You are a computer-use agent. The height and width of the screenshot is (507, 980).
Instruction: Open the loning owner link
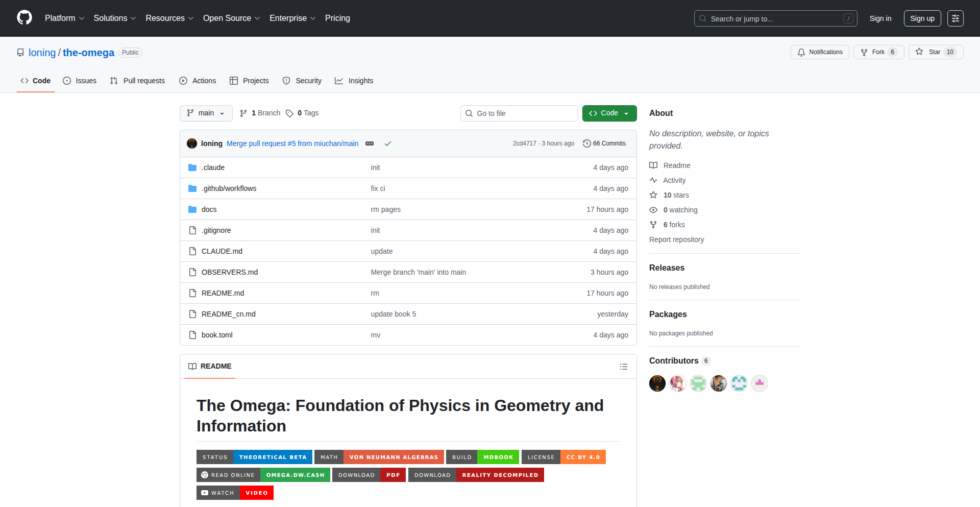[x=42, y=53]
